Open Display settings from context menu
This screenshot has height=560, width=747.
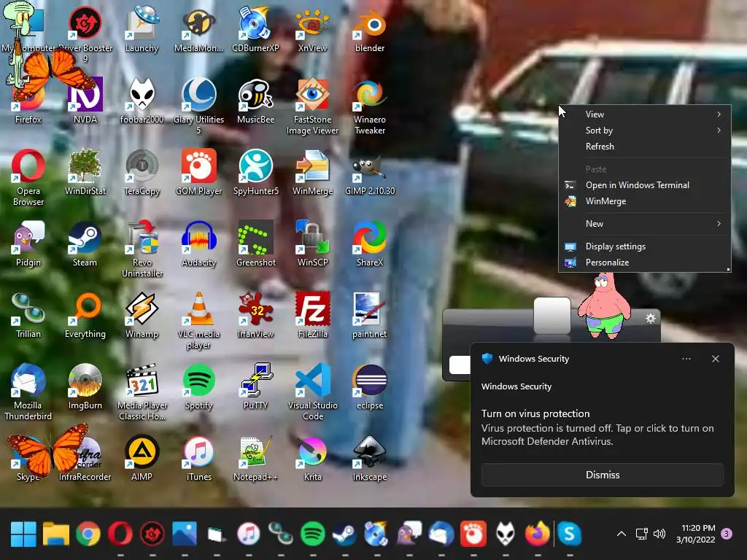tap(645, 246)
